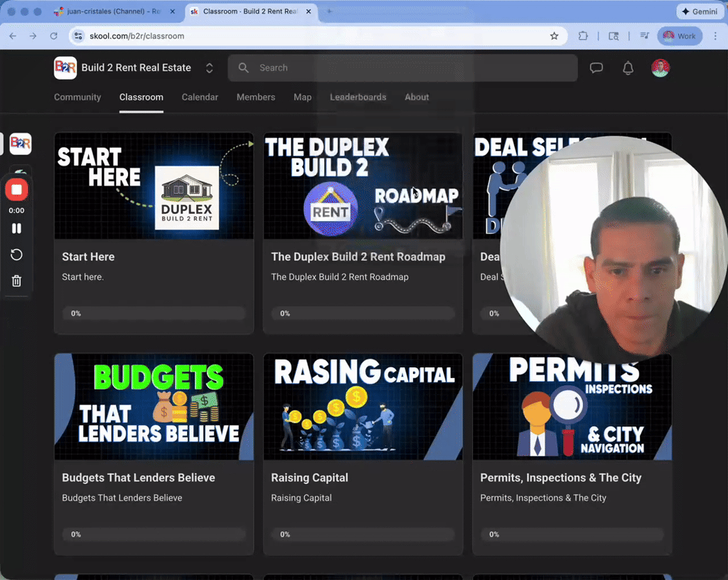Reload the skool.com page
728x580 pixels.
54,36
